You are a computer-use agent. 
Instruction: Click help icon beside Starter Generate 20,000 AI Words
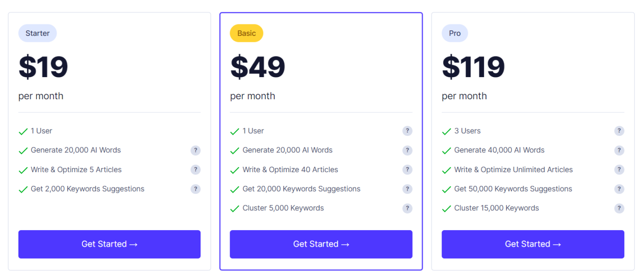[195, 150]
